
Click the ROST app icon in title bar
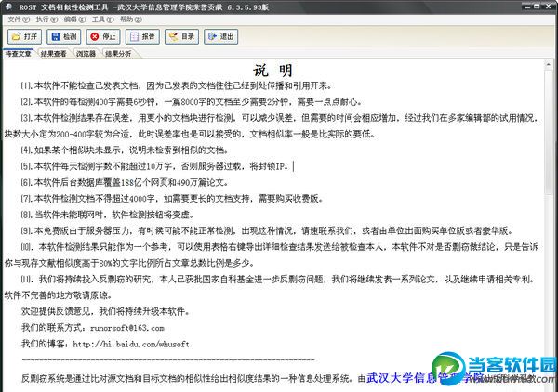click(x=8, y=7)
